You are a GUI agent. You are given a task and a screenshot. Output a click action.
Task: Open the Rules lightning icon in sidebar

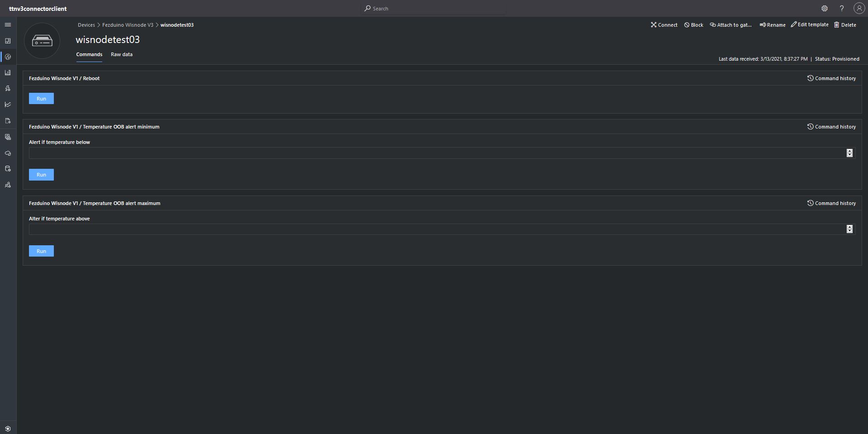8,88
